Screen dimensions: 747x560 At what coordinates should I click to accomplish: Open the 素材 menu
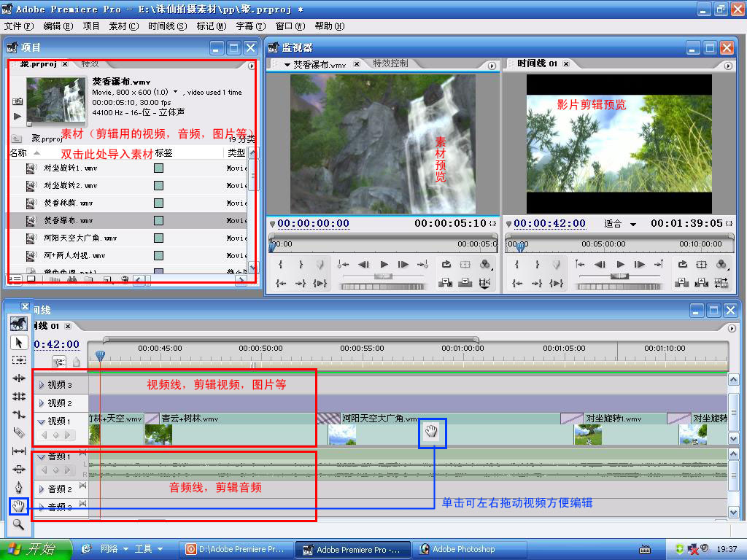pyautogui.click(x=124, y=26)
